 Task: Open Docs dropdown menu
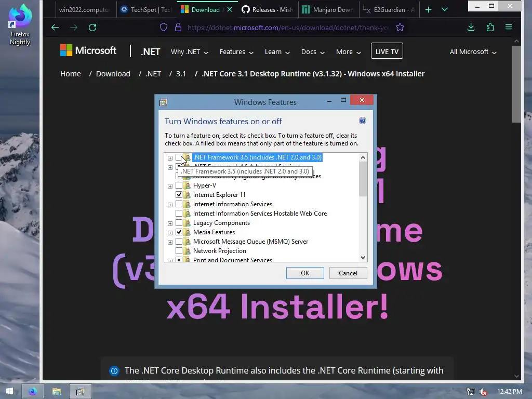coord(313,52)
